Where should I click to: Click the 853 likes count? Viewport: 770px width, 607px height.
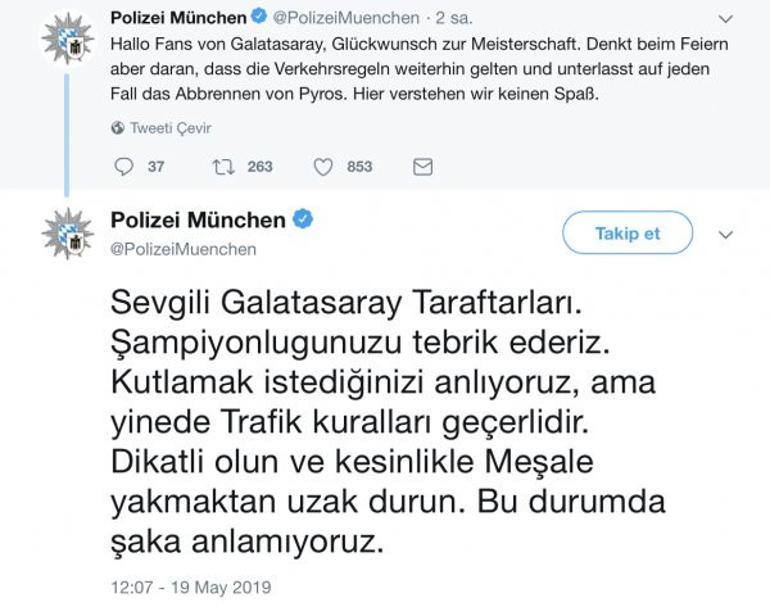coord(359,166)
